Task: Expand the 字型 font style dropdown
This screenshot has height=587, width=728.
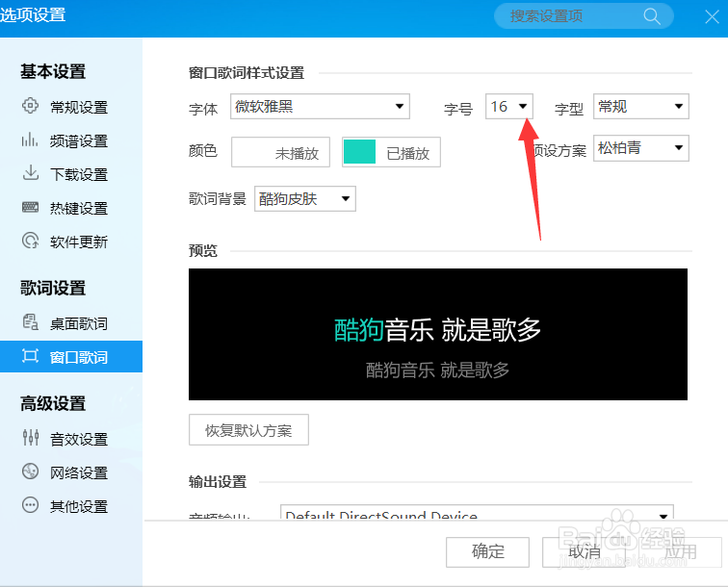Action: point(640,106)
